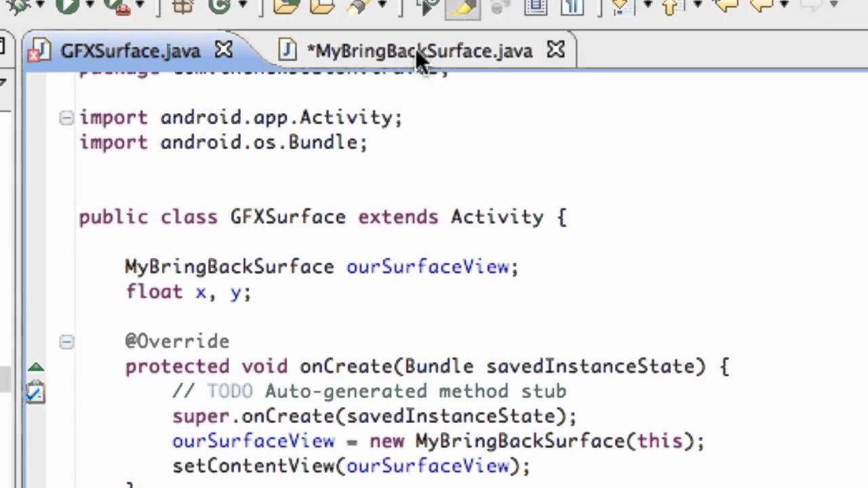This screenshot has width=868, height=488.
Task: Click the New Java Package icon
Action: (182, 6)
